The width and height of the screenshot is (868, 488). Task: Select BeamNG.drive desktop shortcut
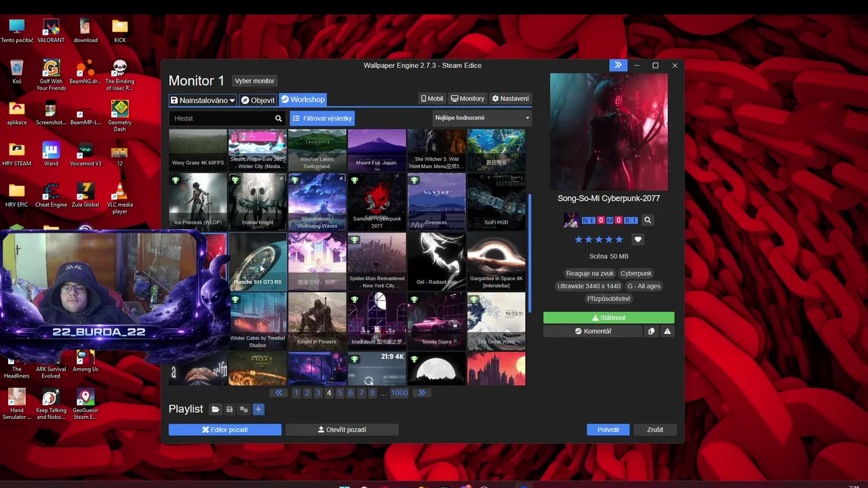[85, 71]
